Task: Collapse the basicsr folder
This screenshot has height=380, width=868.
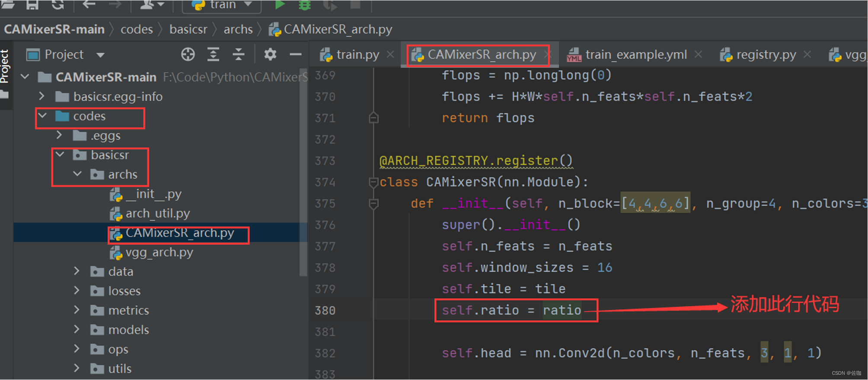Action: click(60, 154)
